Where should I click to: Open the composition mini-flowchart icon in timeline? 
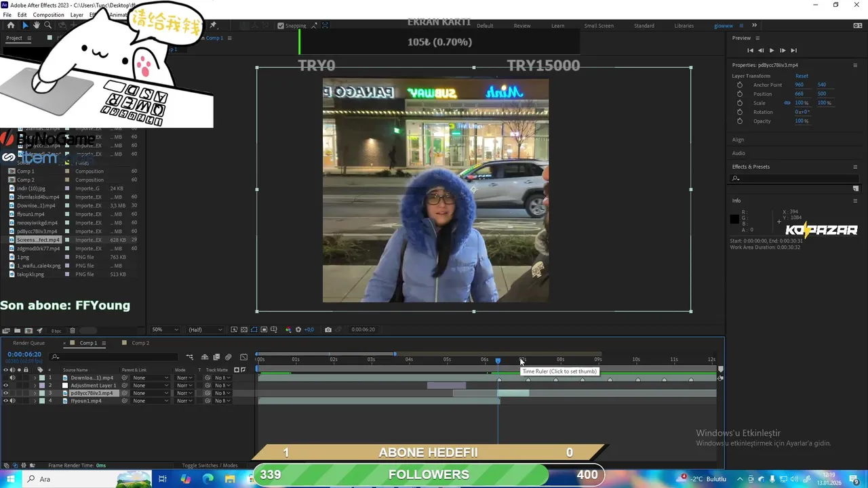click(x=190, y=357)
